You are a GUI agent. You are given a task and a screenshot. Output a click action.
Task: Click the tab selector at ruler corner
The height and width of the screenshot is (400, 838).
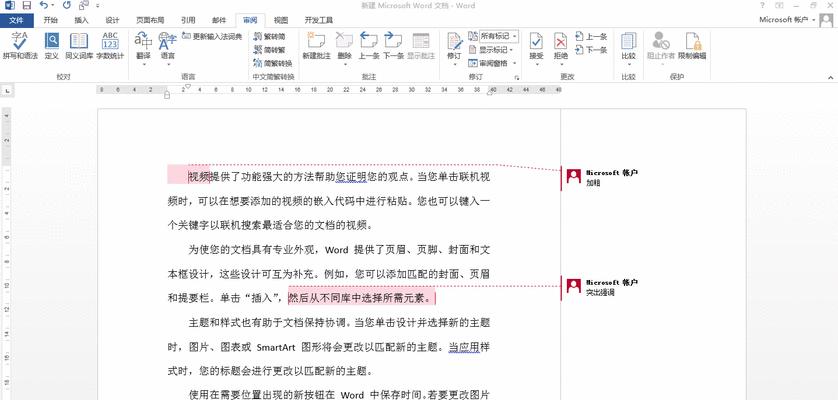pos(7,91)
